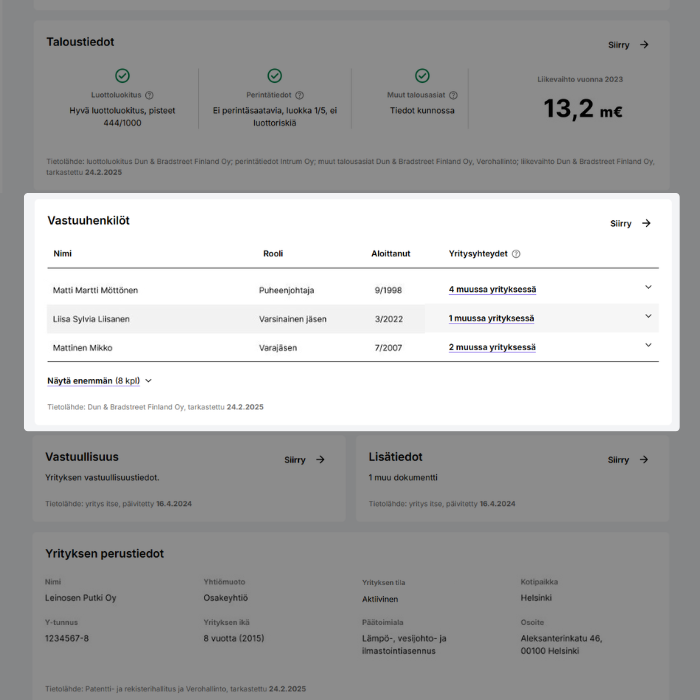Open the 1 muussa yrityksessä link
The image size is (700, 700).
click(491, 319)
